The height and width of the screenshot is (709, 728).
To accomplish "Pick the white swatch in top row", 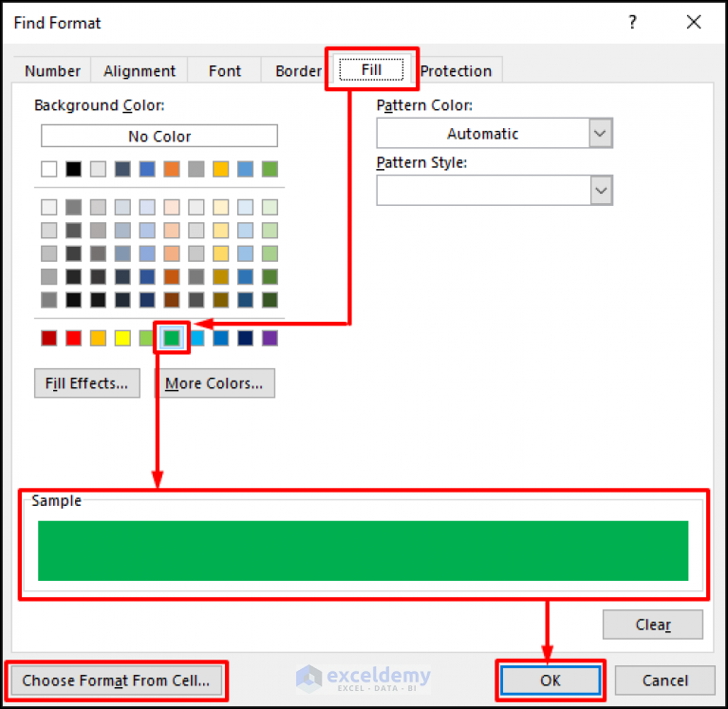I will 48,169.
